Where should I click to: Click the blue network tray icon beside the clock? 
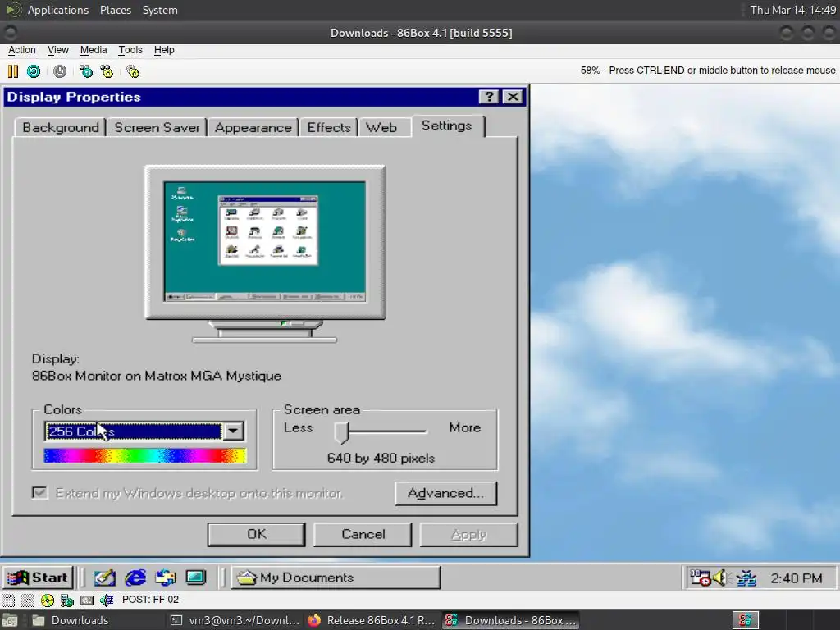[746, 577]
